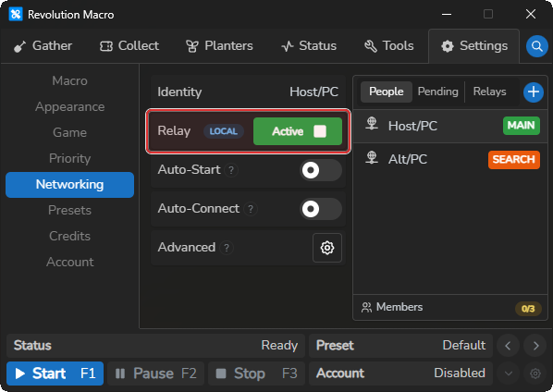Select the Networking settings section
Image resolution: width=553 pixels, height=392 pixels.
[x=70, y=185]
